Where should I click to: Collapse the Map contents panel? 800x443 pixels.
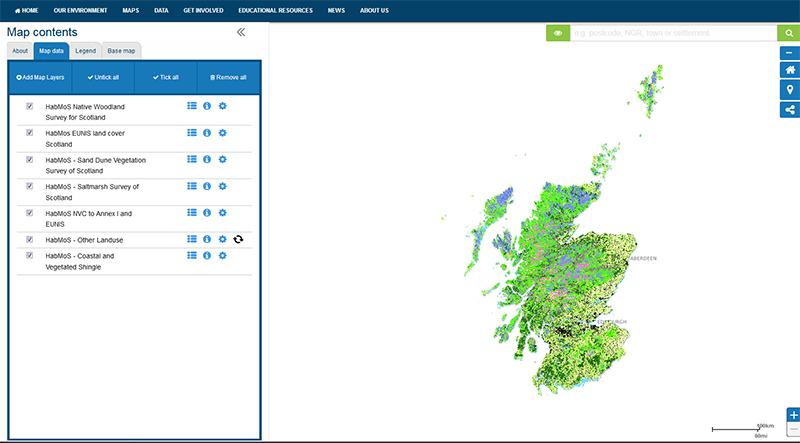(241, 32)
